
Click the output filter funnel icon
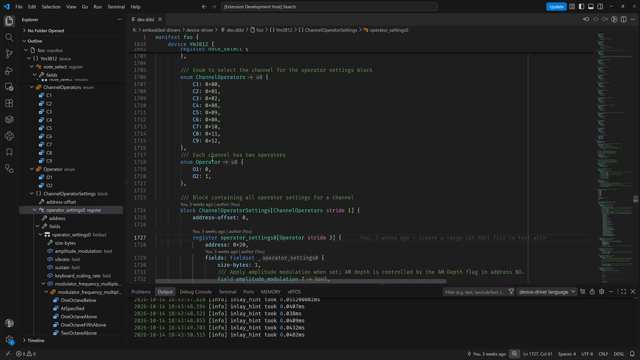[511, 291]
